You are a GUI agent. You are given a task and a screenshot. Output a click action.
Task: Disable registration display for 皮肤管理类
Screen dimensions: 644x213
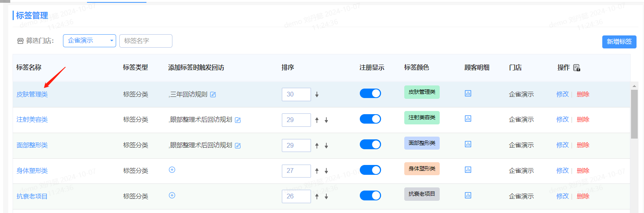pos(370,93)
